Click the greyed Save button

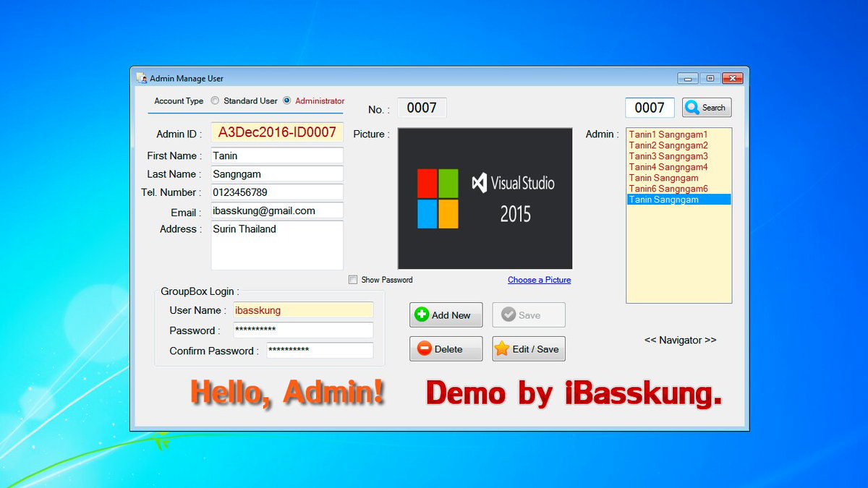point(529,315)
